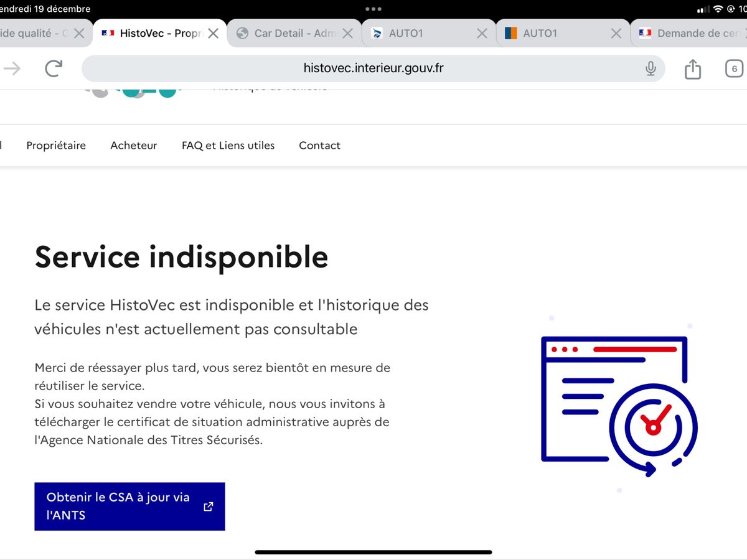Open the tab switcher showing 6
Viewport: 747px width, 560px height.
click(735, 68)
